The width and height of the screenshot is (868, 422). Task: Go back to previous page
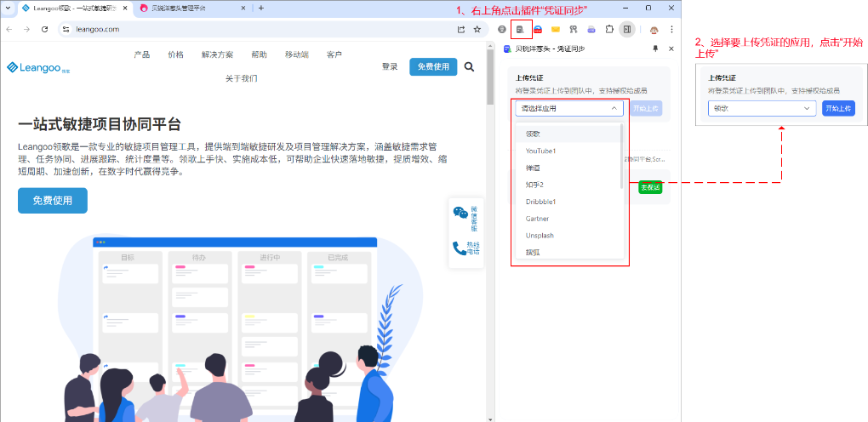point(9,29)
